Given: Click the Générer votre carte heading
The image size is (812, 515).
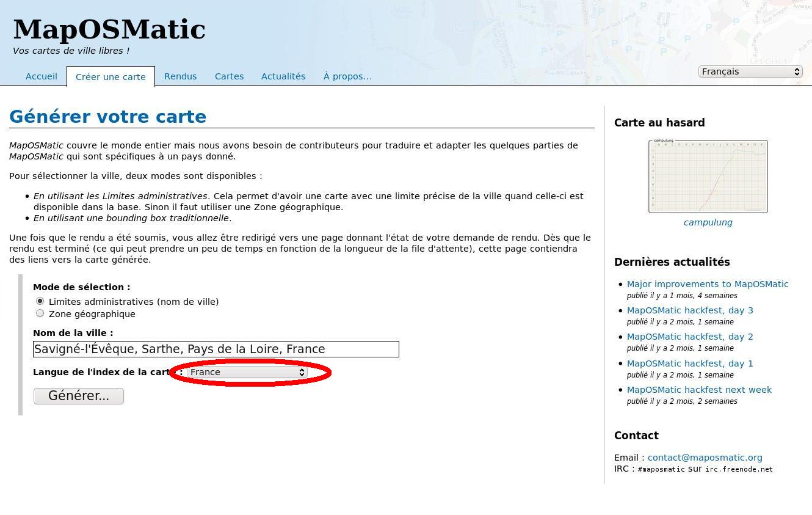Looking at the screenshot, I should coord(108,117).
